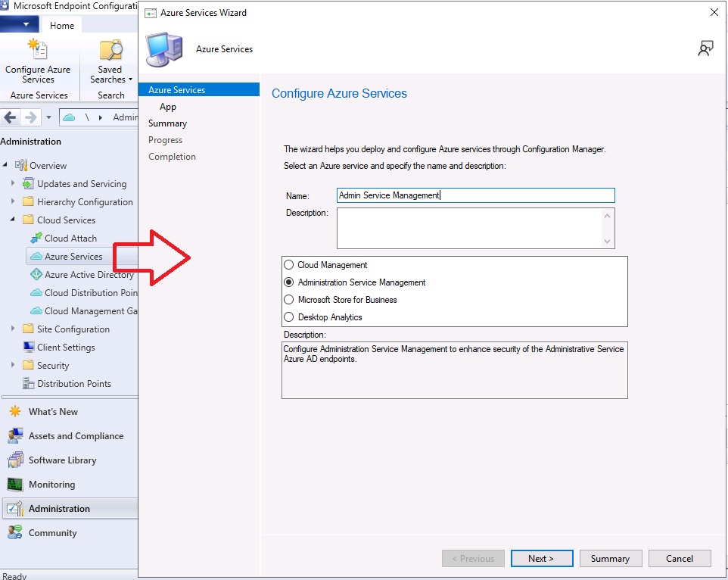Expand the Site Configuration node

pos(13,329)
